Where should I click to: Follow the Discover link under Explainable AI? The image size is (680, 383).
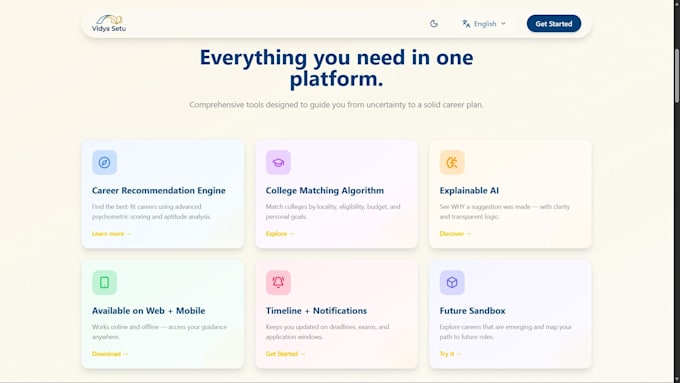click(455, 234)
